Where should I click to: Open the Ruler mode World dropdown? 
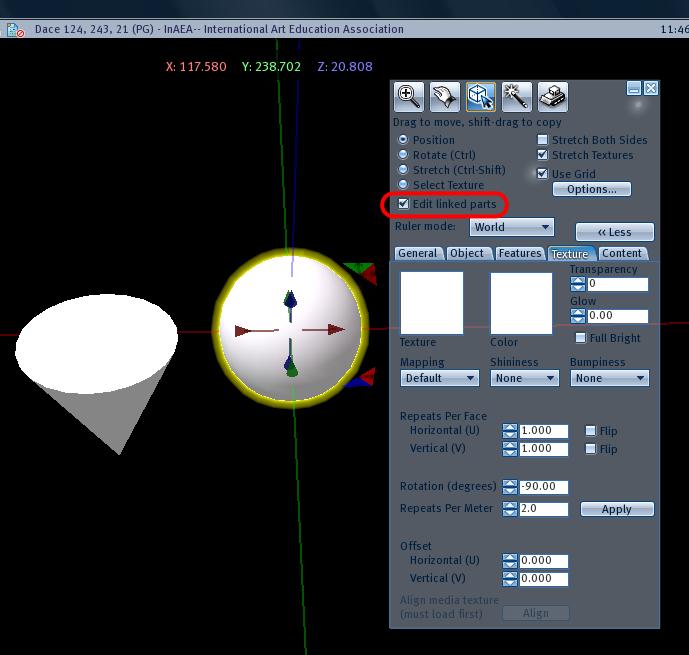coord(512,227)
